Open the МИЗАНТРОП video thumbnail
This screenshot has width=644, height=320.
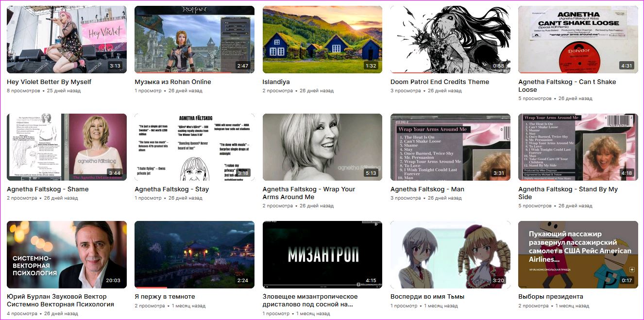pos(322,254)
